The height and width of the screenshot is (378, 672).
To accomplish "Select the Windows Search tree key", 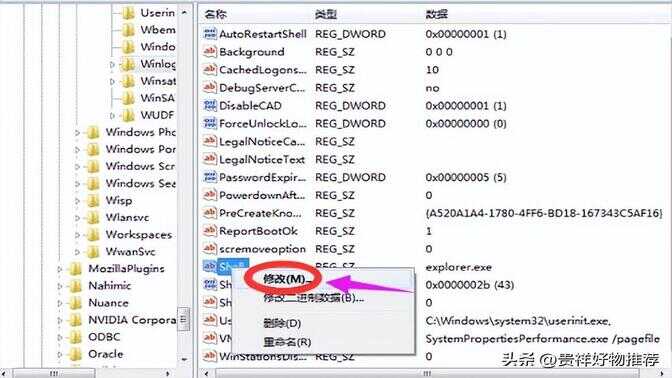I will (141, 183).
